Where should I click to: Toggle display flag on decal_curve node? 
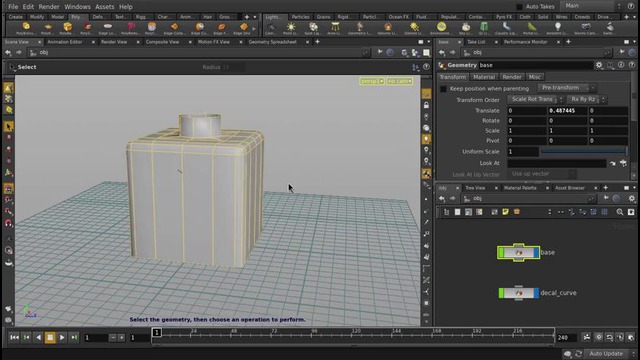536,293
